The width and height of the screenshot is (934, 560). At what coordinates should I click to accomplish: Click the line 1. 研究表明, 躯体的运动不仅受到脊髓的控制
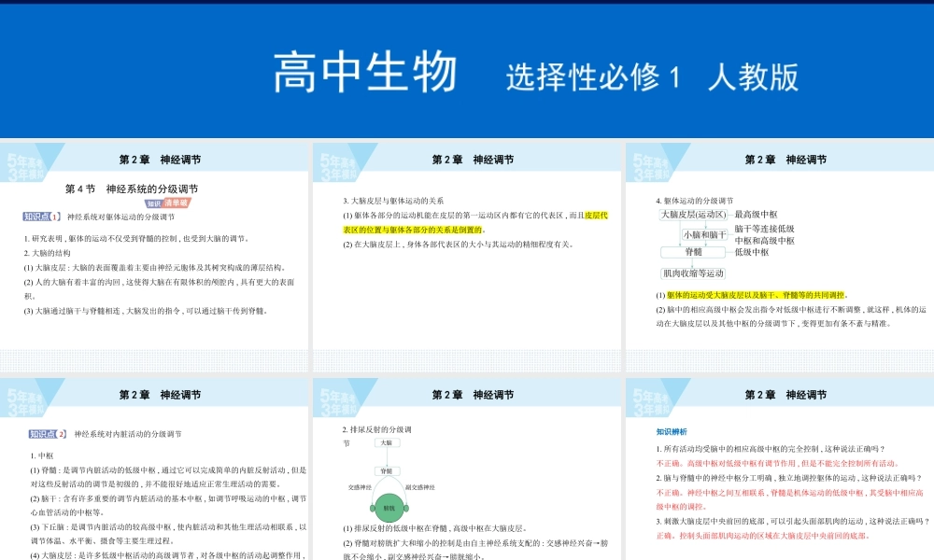pyautogui.click(x=136, y=239)
